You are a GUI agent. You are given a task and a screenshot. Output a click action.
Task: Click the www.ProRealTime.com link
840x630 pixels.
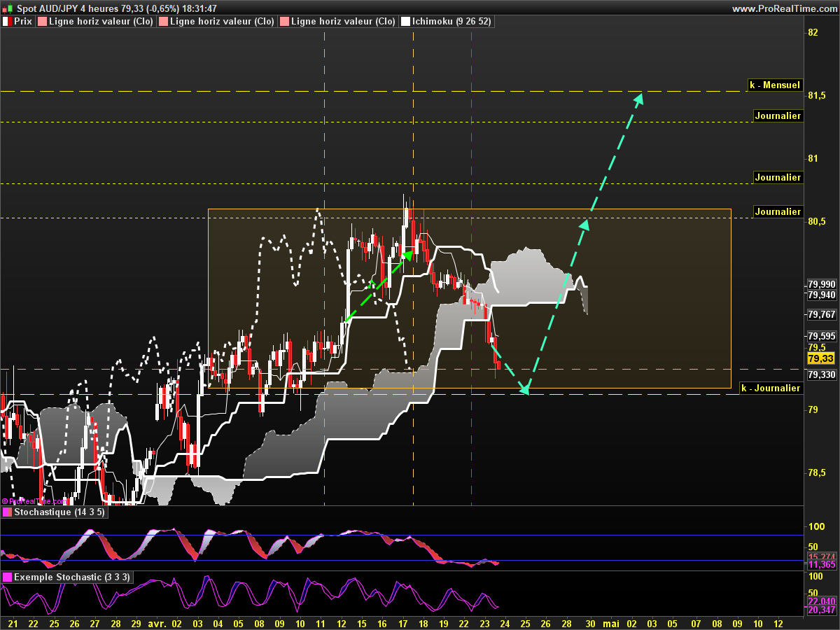point(784,8)
